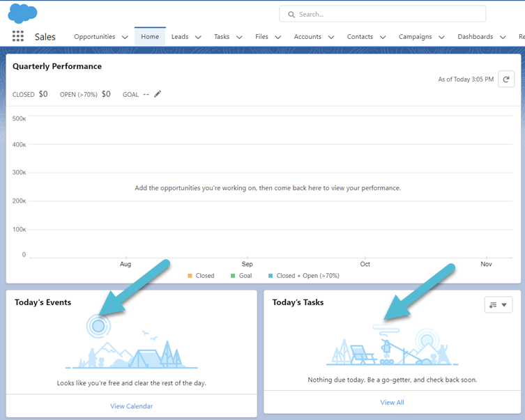This screenshot has height=420, width=525.
Task: Refresh the Quarterly Performance chart
Action: pyautogui.click(x=506, y=79)
